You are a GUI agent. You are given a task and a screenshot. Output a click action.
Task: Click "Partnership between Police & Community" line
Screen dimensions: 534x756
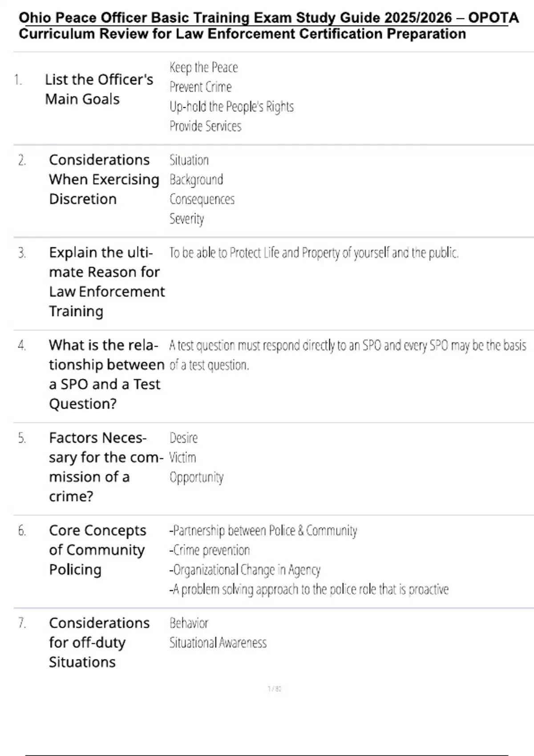[x=263, y=531]
